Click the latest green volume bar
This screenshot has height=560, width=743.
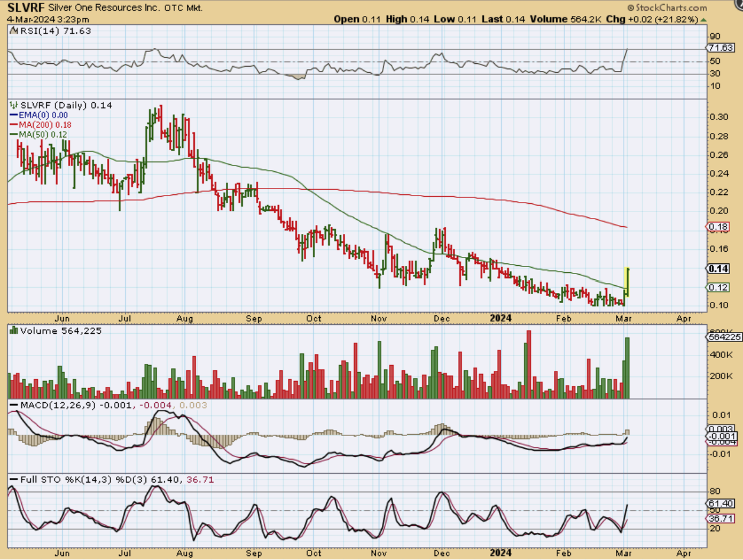tap(627, 367)
